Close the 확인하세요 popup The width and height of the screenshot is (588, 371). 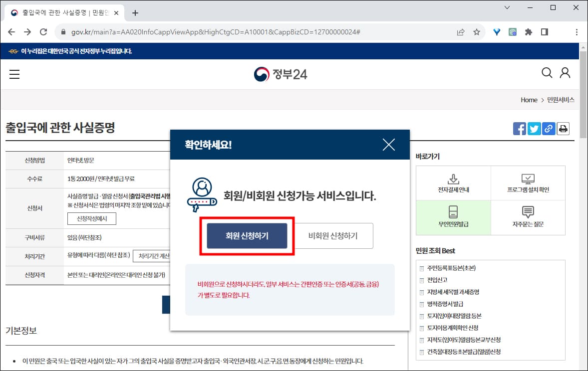[x=388, y=145]
